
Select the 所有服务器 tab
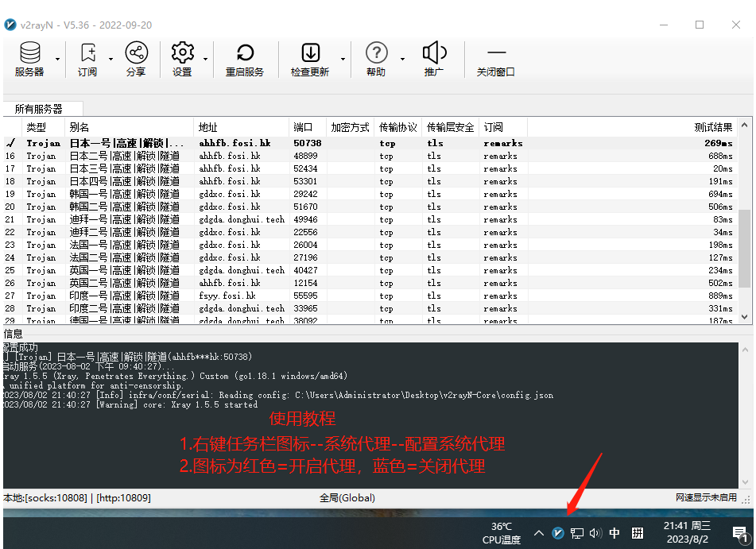[x=39, y=109]
